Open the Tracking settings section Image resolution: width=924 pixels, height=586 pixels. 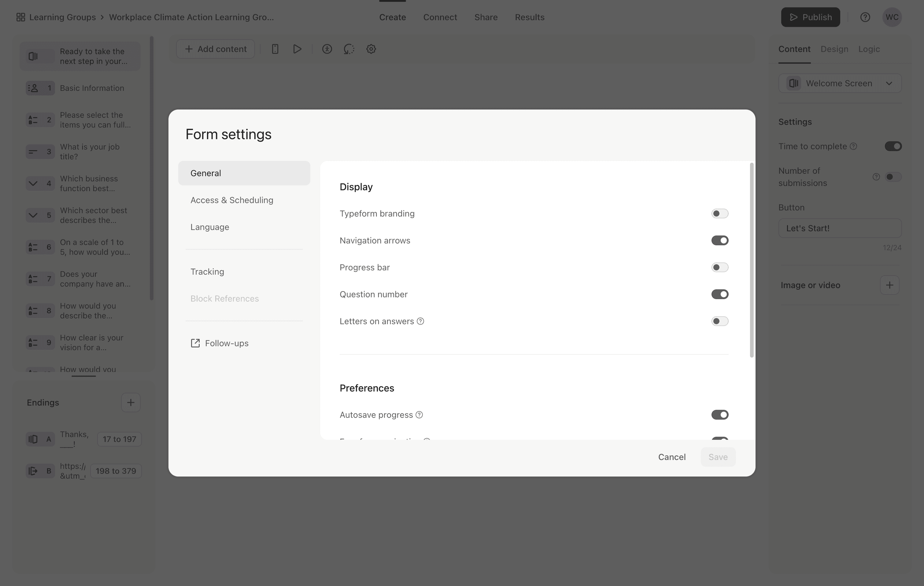click(244, 272)
